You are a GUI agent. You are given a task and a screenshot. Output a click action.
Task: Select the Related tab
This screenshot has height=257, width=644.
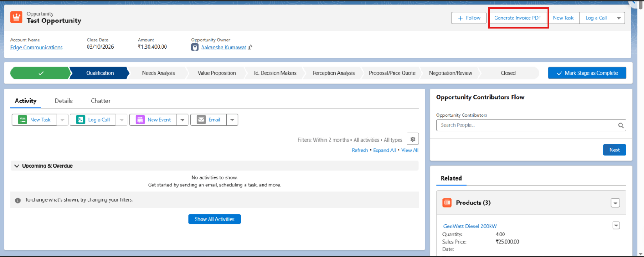(451, 178)
